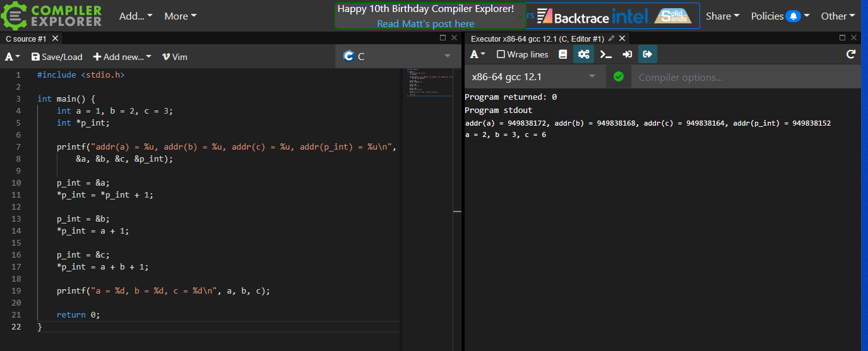
Task: Open the x86-64 gcc 12.1 compiler picker
Action: pos(535,77)
